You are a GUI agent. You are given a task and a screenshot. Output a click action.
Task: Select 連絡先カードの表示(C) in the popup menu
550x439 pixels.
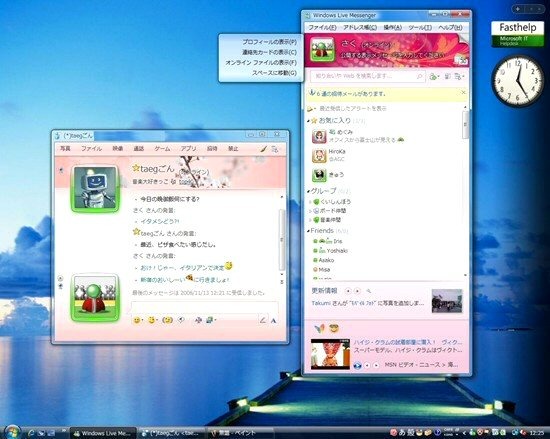[269, 52]
